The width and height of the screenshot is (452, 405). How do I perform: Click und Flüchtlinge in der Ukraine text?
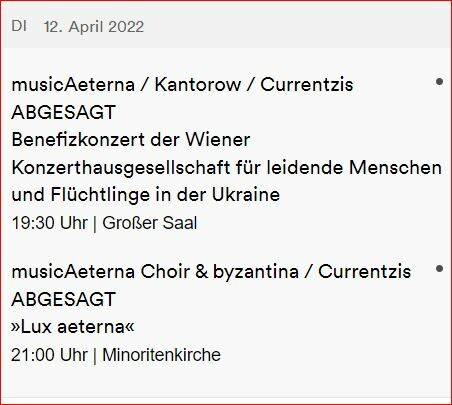[146, 195]
